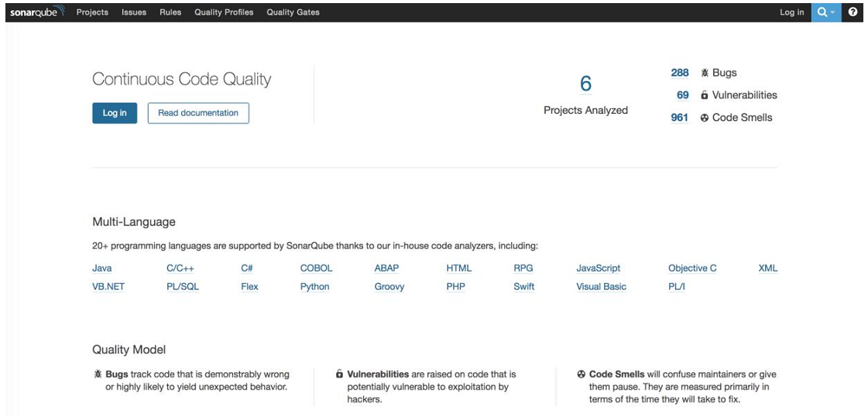Open the VB.NET language link
This screenshot has height=417, width=868.
(x=108, y=286)
